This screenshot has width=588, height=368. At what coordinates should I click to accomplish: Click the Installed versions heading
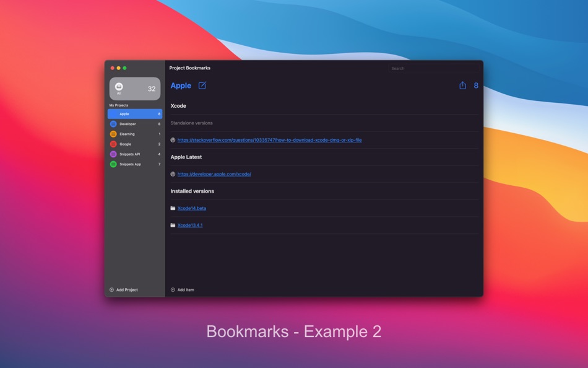click(x=192, y=191)
